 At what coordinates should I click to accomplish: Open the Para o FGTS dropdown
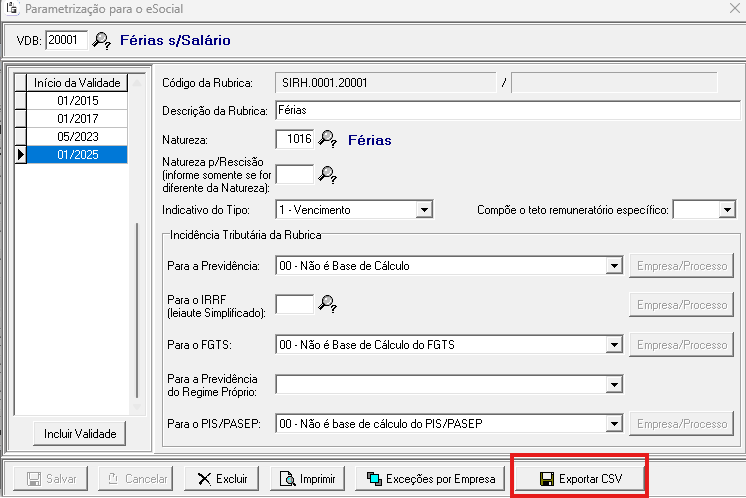click(614, 345)
